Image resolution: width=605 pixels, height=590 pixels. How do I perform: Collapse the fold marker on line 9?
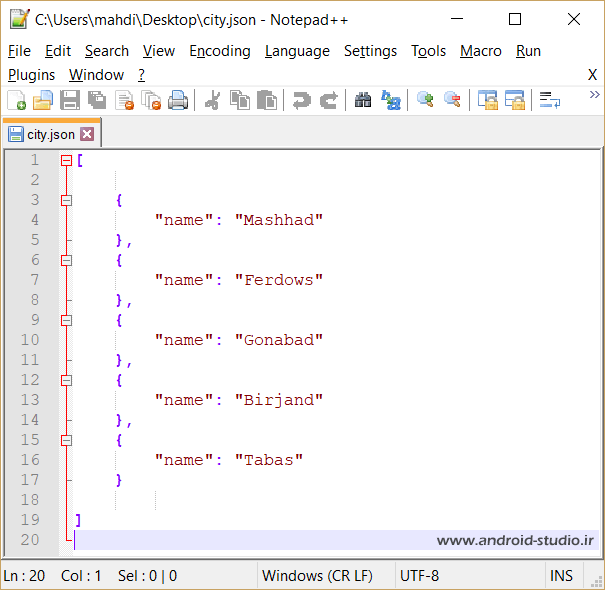[66, 320]
